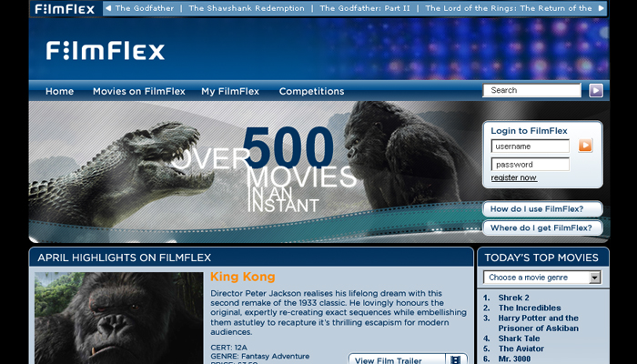Select The Aviator from top movies
This screenshot has height=364, width=637.
point(521,349)
